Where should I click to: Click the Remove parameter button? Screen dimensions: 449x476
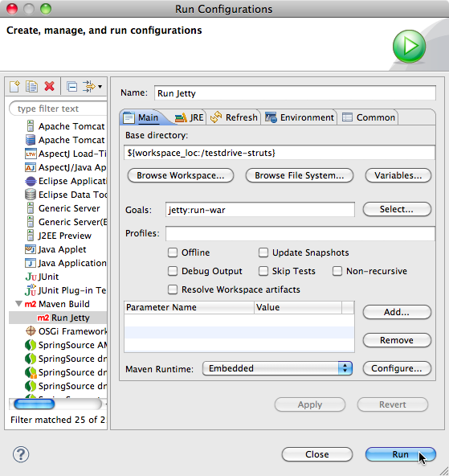(x=397, y=340)
